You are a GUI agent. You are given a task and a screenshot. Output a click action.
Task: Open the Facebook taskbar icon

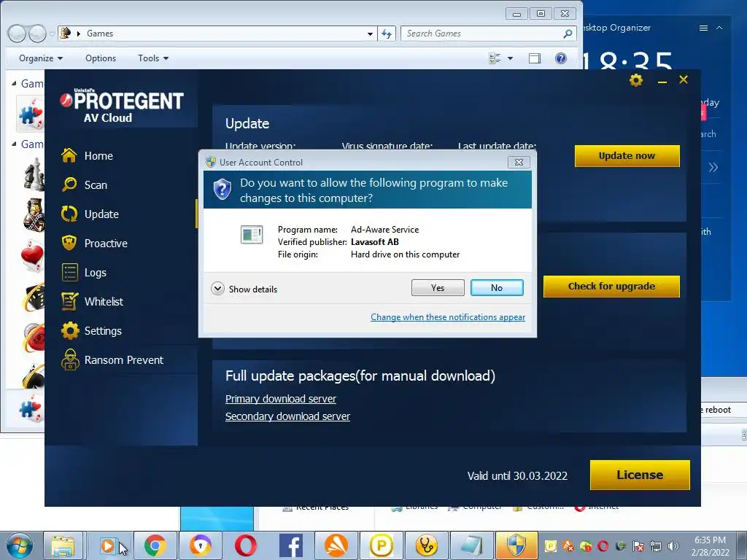(290, 545)
